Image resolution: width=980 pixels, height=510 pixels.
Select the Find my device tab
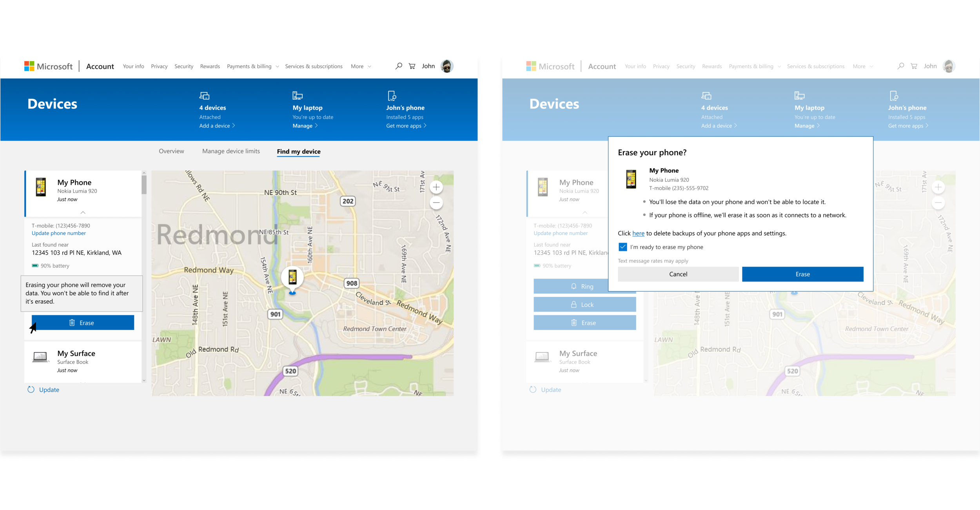(x=299, y=152)
